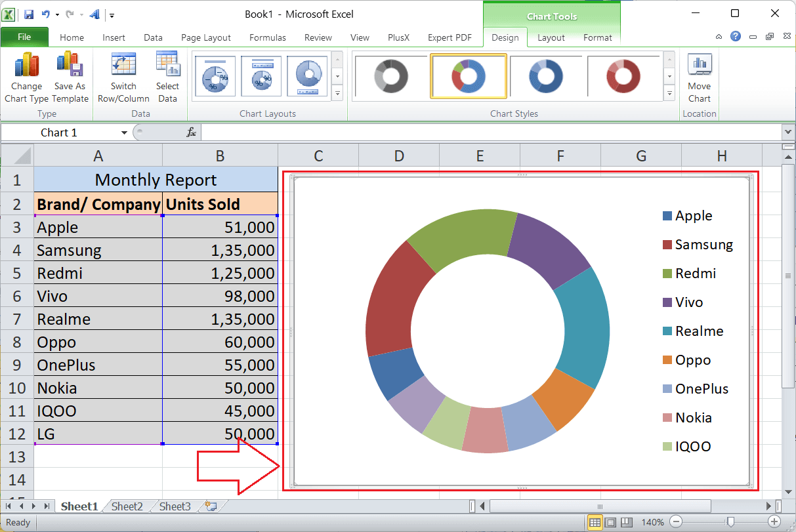Switch Row/Column for the chart data
This screenshot has width=796, height=532.
[123, 77]
